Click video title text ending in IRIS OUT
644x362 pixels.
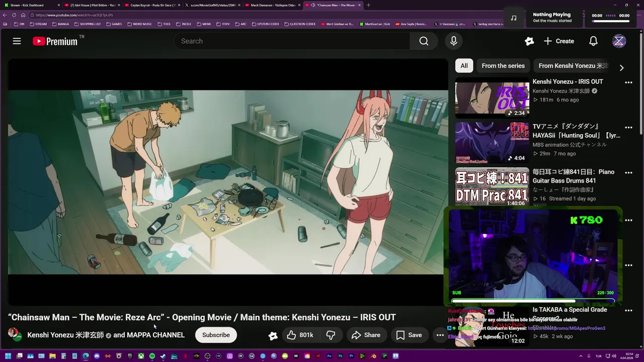pos(202,317)
